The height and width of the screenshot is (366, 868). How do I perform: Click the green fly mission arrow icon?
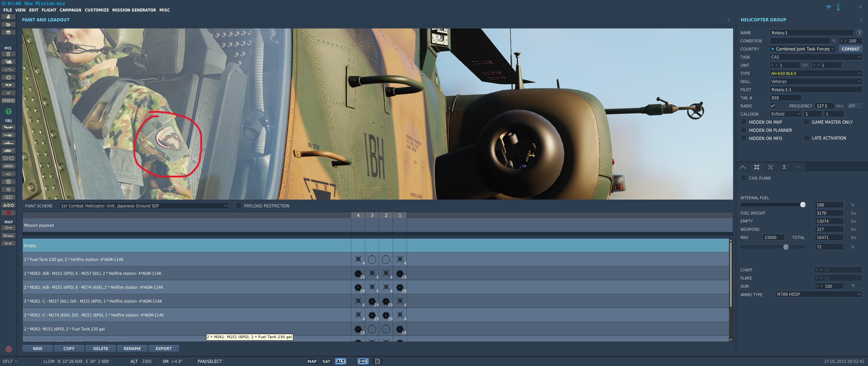[8, 111]
